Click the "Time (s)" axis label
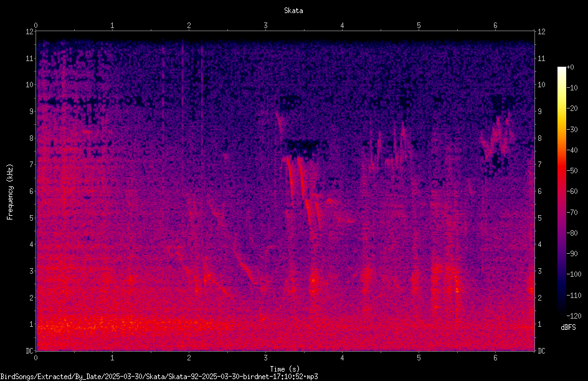 [x=285, y=369]
